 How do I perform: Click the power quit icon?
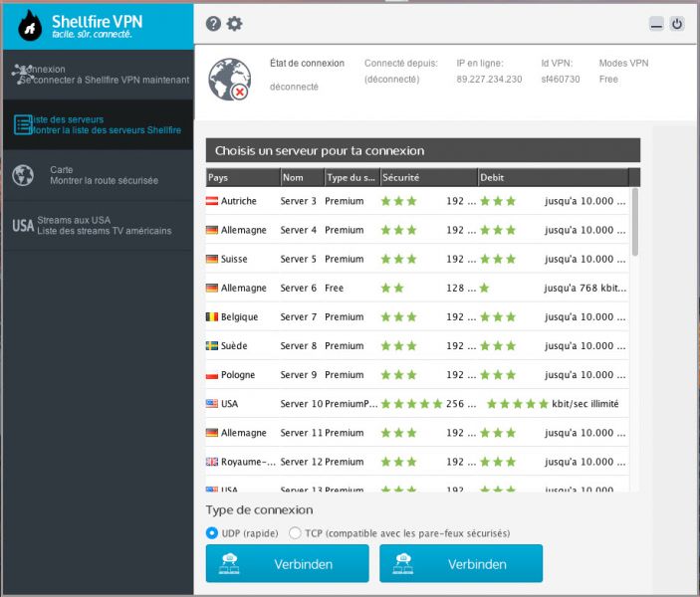(677, 24)
